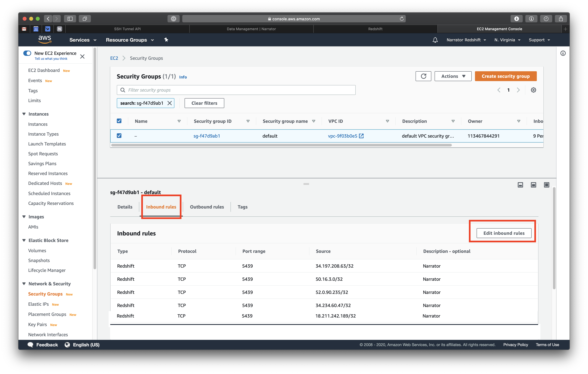The height and width of the screenshot is (374, 588).
Task: Click the notifications bell icon
Action: click(435, 40)
